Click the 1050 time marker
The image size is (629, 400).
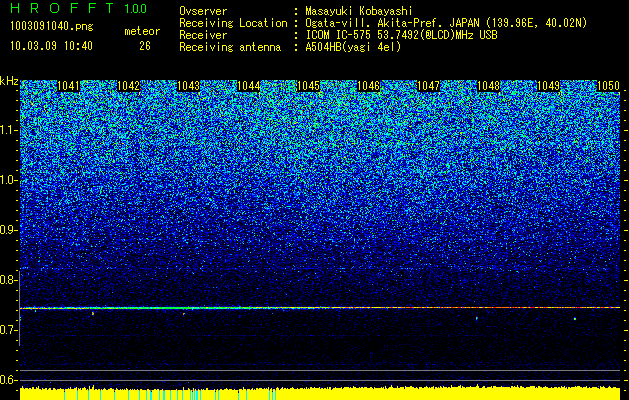click(x=608, y=86)
